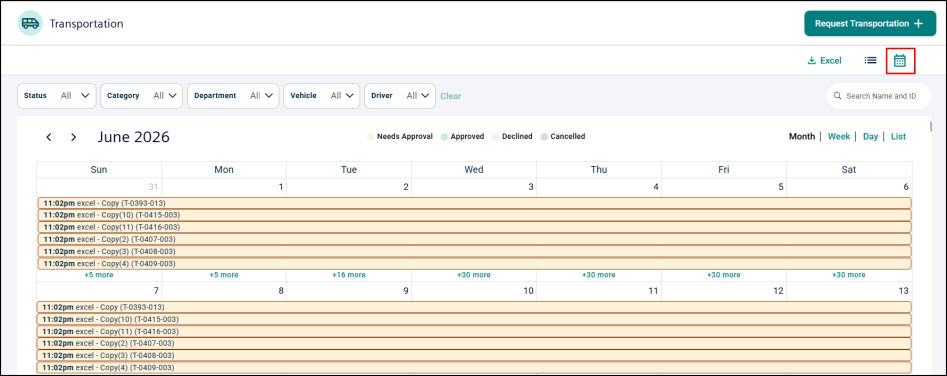Select the List view tab
The height and width of the screenshot is (376, 947).
(x=898, y=136)
